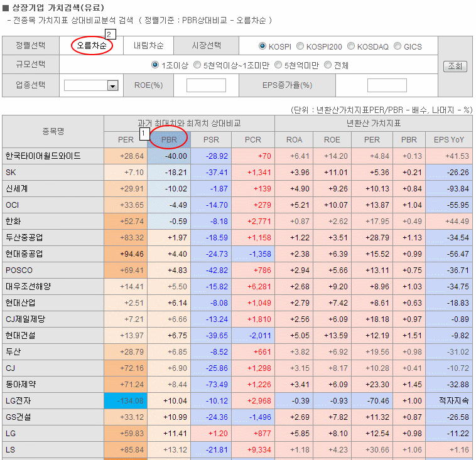Sort by PCR column header
The height and width of the screenshot is (460, 476).
253,139
